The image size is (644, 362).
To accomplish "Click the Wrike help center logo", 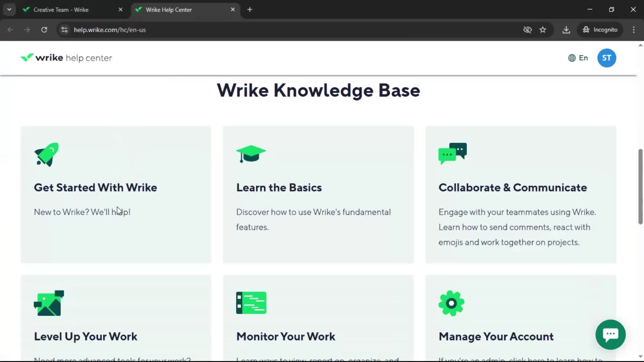I will pyautogui.click(x=66, y=58).
